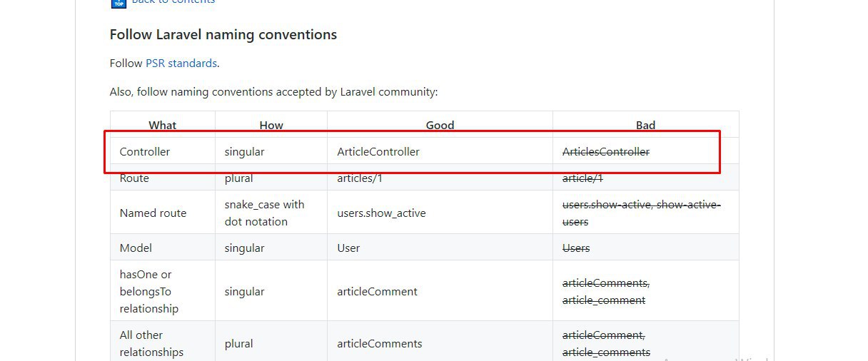Image resolution: width=868 pixels, height=361 pixels.
Task: Open the PSR standards link
Action: tap(181, 63)
